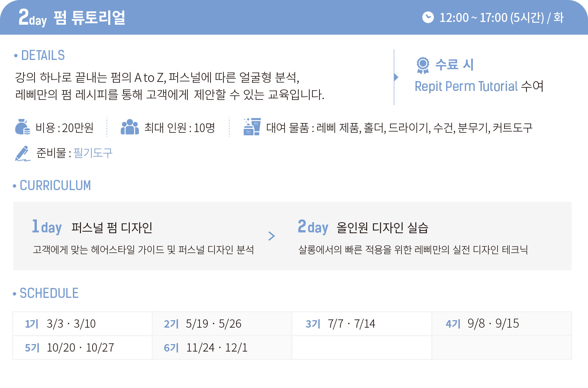Viewport: 588px width, 388px height.
Task: Click the triangle arrow left of 수료 시
Action: [x=396, y=77]
